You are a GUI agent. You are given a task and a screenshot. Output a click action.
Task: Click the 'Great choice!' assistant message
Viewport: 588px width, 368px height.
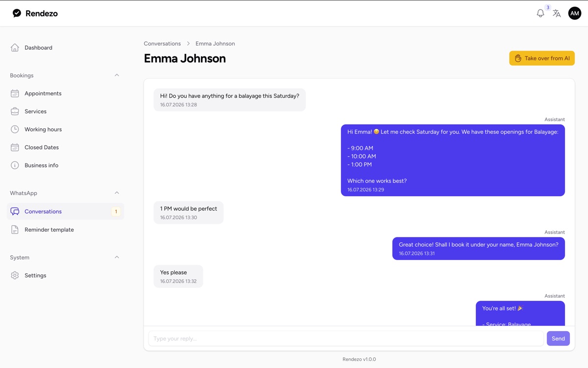(x=478, y=248)
